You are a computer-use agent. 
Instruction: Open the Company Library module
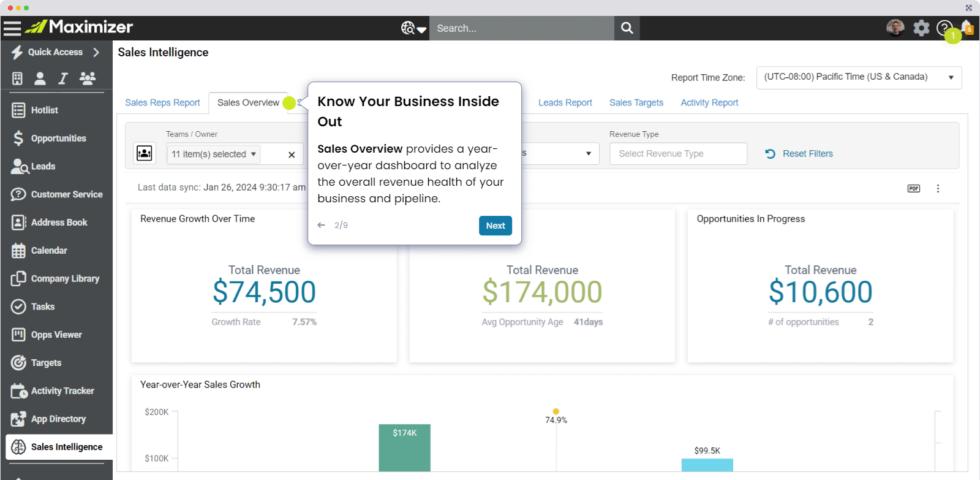click(56, 279)
